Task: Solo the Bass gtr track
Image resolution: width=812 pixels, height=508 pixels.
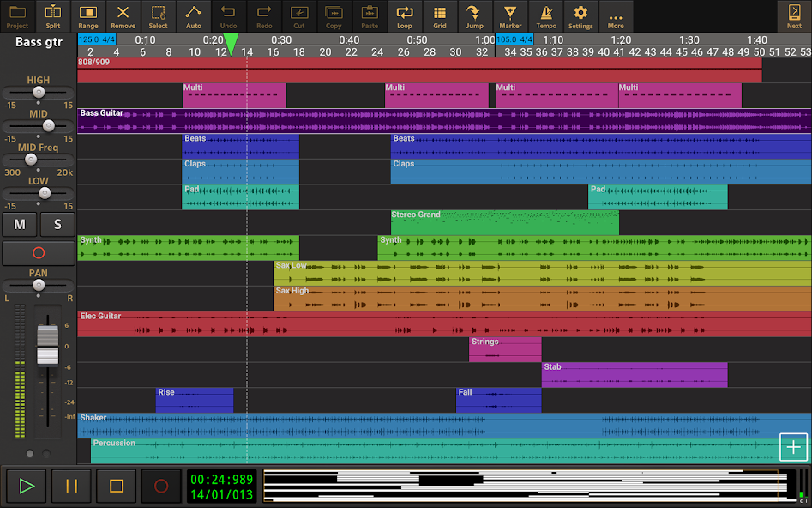Action: (57, 224)
